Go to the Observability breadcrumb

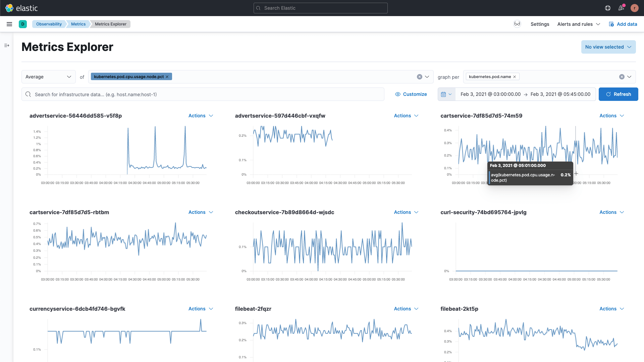click(x=49, y=24)
